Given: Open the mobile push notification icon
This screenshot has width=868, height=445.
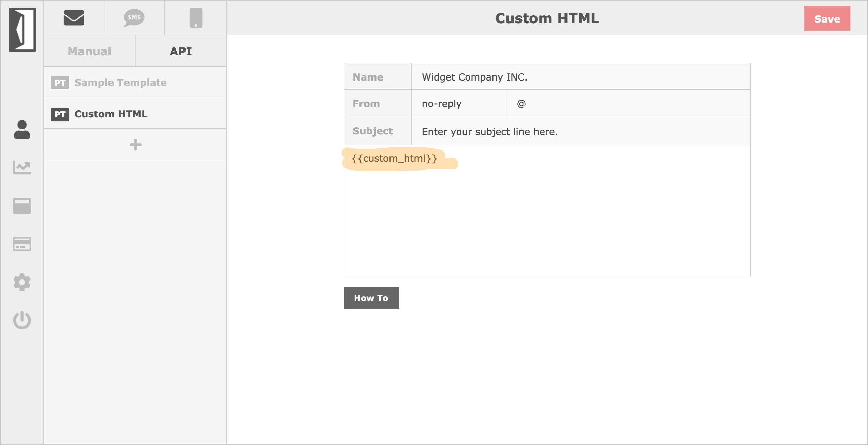Looking at the screenshot, I should click(x=196, y=18).
